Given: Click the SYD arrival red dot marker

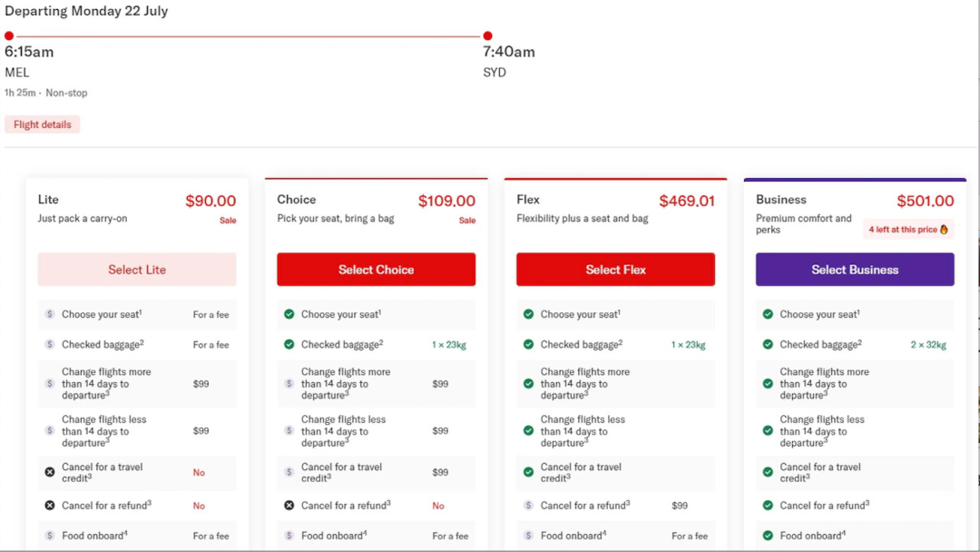Looking at the screenshot, I should 487,36.
